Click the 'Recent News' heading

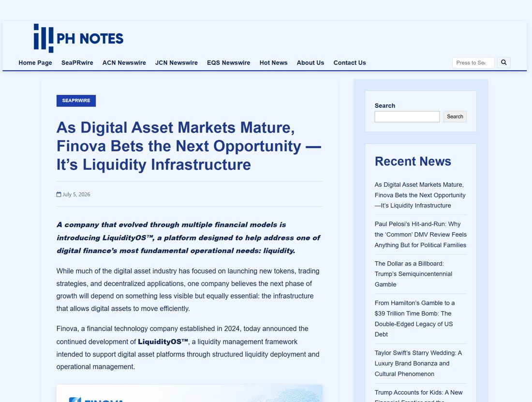click(x=413, y=162)
